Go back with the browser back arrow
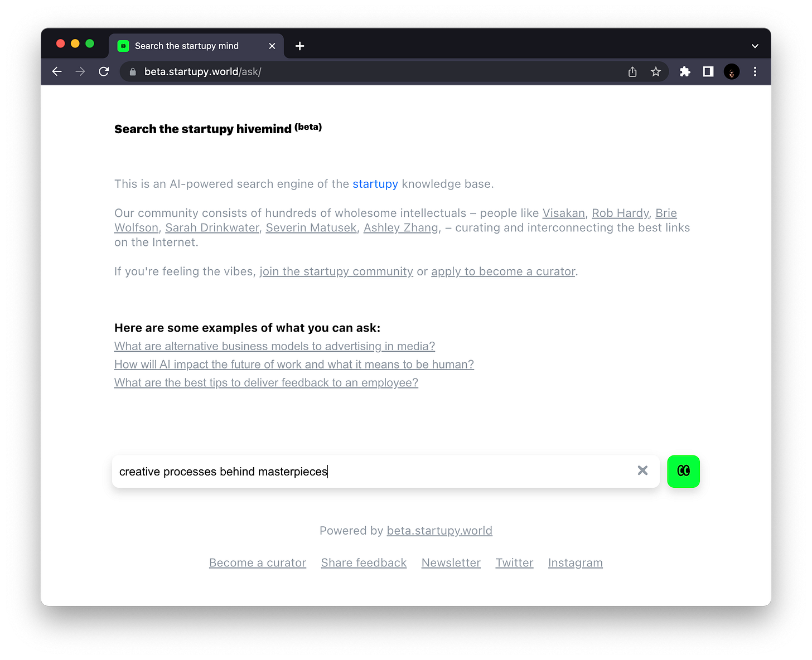The width and height of the screenshot is (812, 660). [x=57, y=71]
